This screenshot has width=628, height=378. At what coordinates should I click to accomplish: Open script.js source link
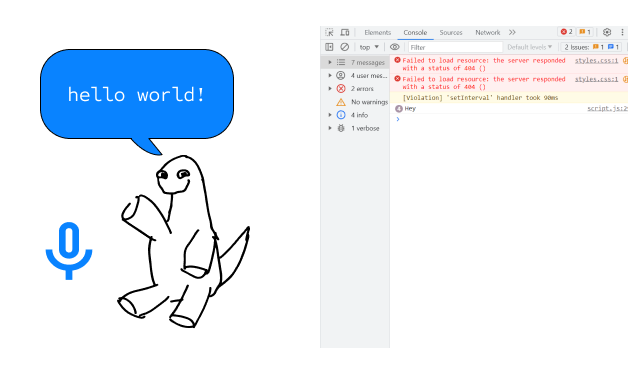click(607, 109)
